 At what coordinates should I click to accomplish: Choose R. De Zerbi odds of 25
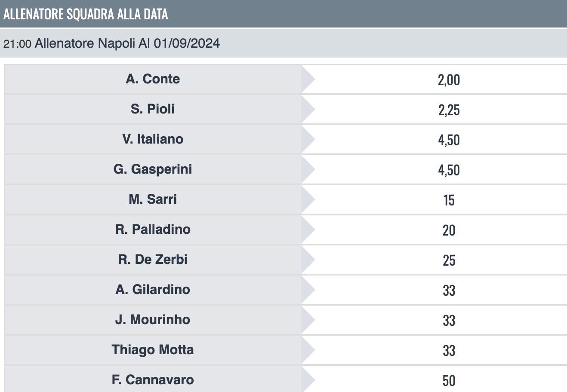(449, 260)
